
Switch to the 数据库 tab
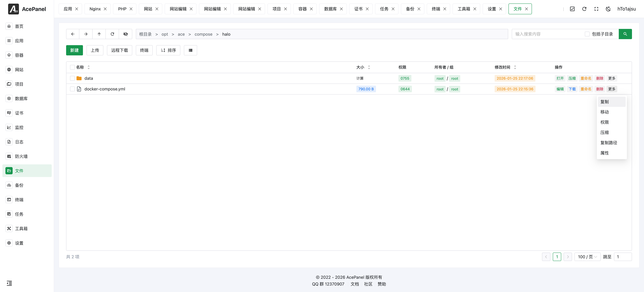(330, 9)
